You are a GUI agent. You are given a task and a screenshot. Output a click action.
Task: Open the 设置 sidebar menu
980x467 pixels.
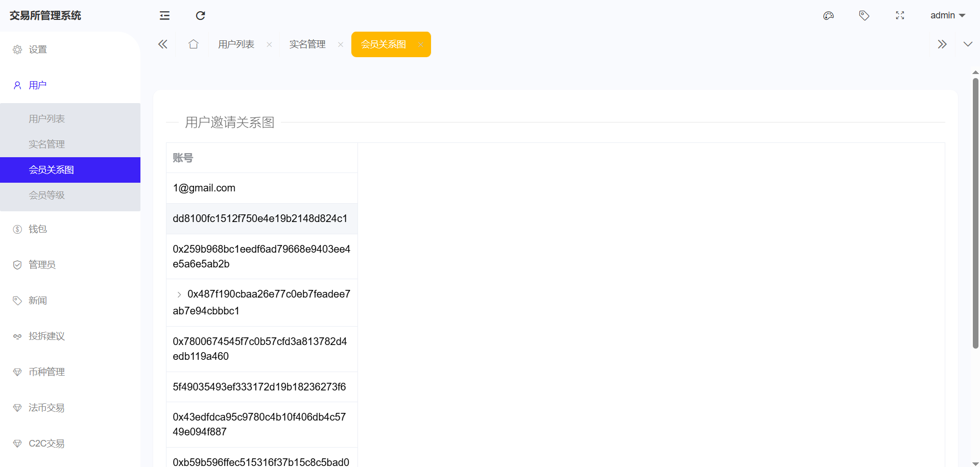point(38,50)
